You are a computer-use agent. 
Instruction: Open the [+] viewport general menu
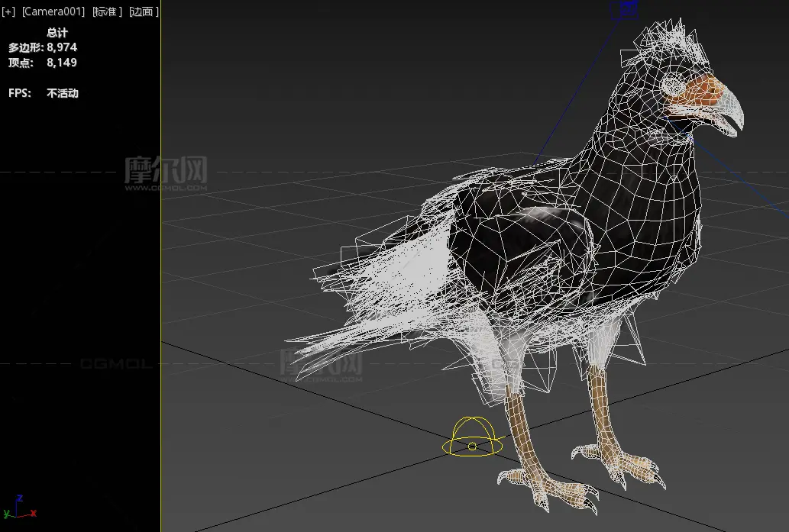click(8, 11)
